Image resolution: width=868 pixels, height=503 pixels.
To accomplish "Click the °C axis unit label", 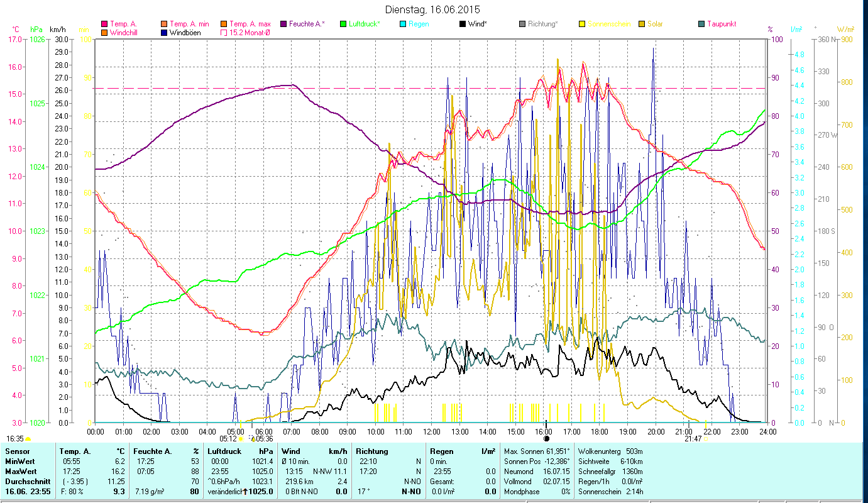I will pyautogui.click(x=16, y=30).
